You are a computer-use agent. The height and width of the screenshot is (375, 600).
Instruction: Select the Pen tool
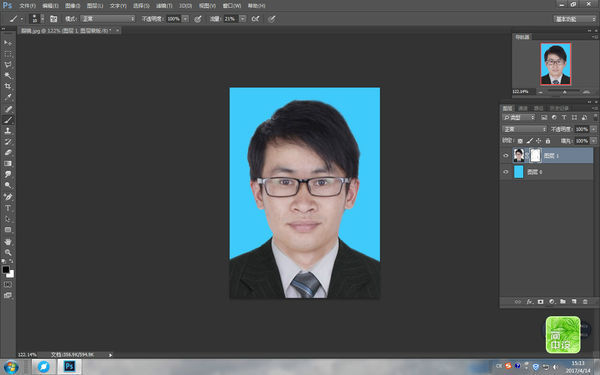(8, 197)
